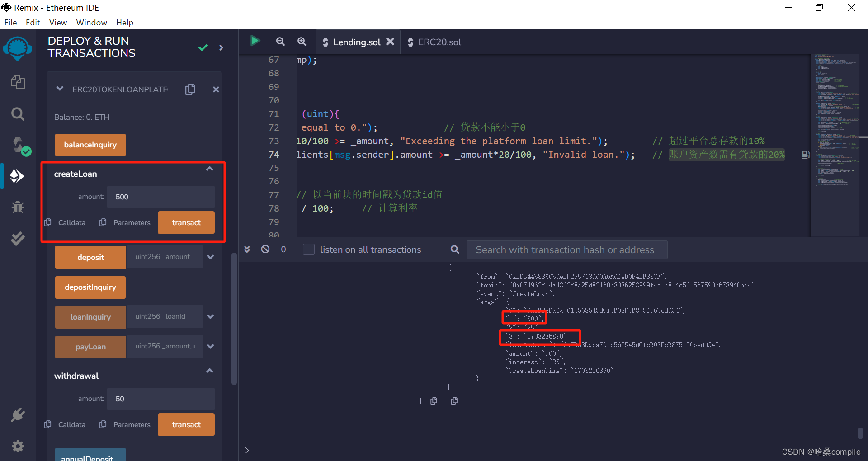Copy the first log JSON icon

(x=434, y=401)
